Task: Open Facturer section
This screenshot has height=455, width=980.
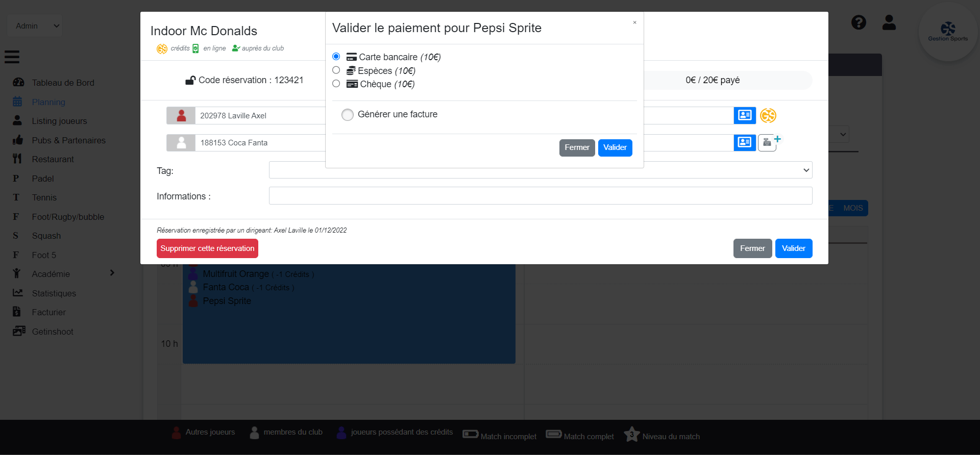Action: click(48, 312)
